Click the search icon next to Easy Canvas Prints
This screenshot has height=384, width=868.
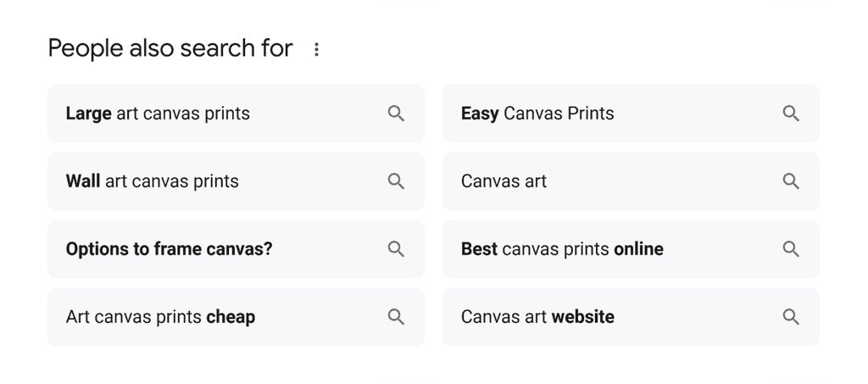[791, 114]
